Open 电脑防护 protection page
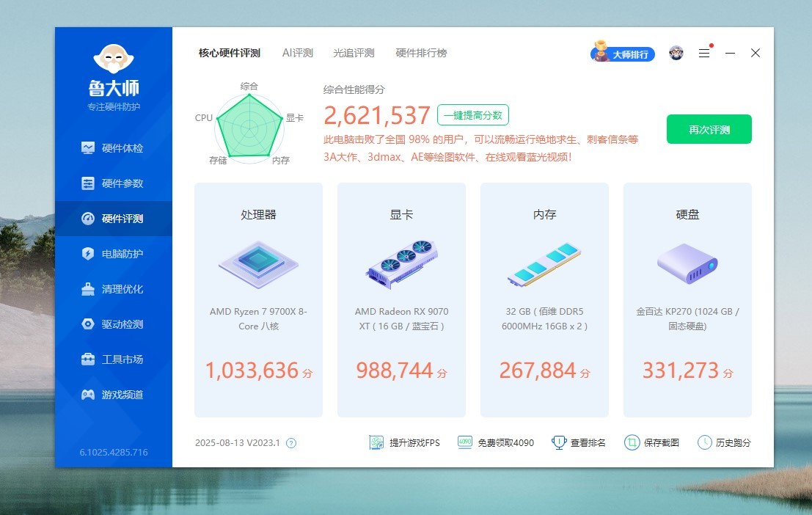The width and height of the screenshot is (812, 515). 112,254
